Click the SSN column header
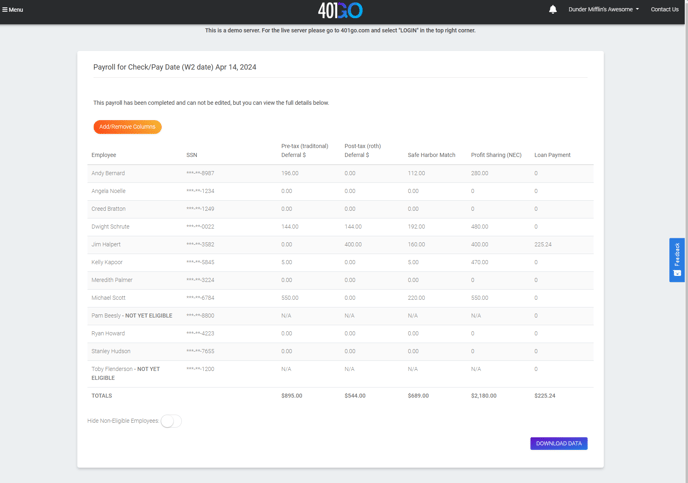Viewport: 688px width, 483px height. (x=192, y=155)
